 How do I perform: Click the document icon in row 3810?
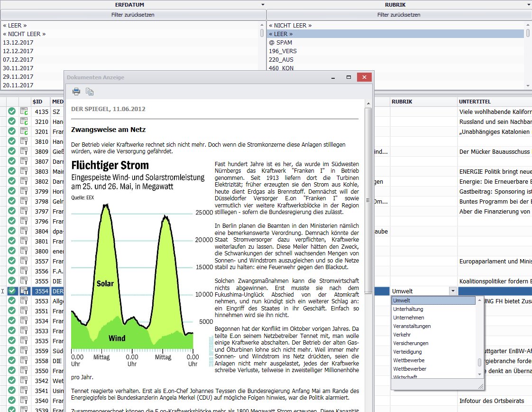[24, 141]
